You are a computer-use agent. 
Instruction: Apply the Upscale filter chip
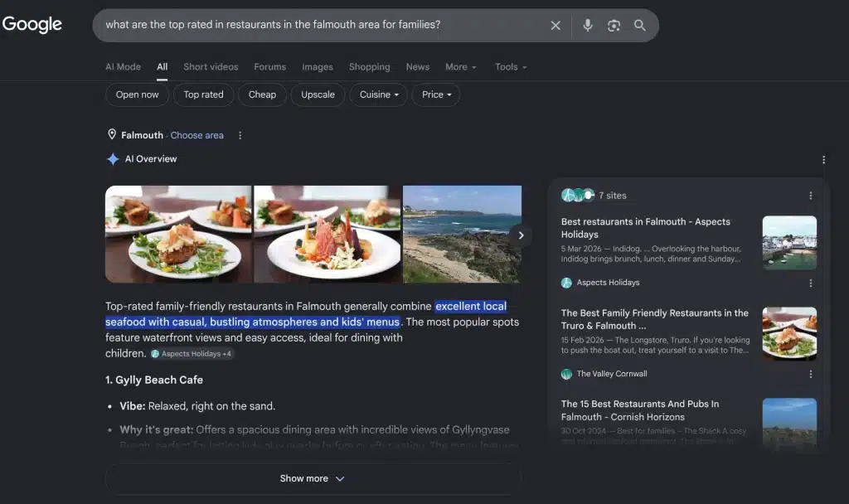(x=318, y=94)
